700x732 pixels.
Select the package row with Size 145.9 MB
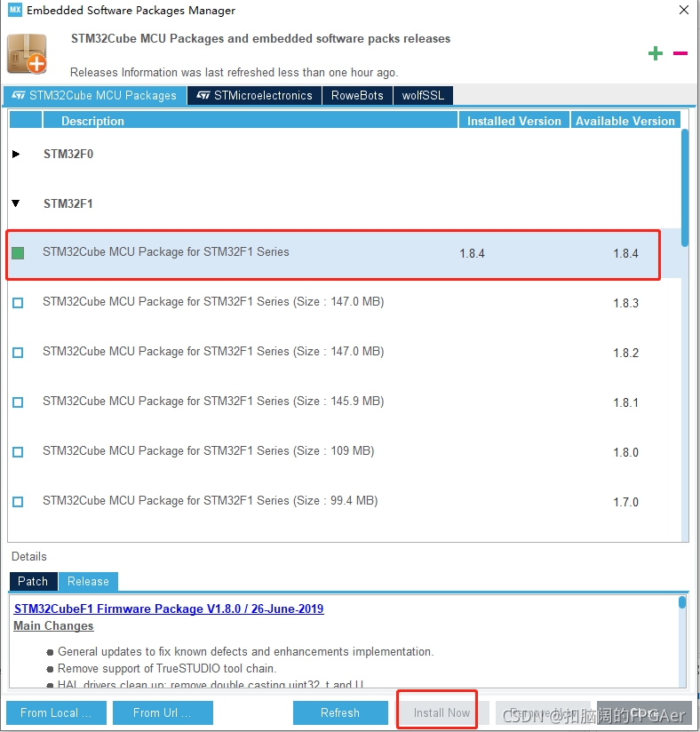(344, 402)
